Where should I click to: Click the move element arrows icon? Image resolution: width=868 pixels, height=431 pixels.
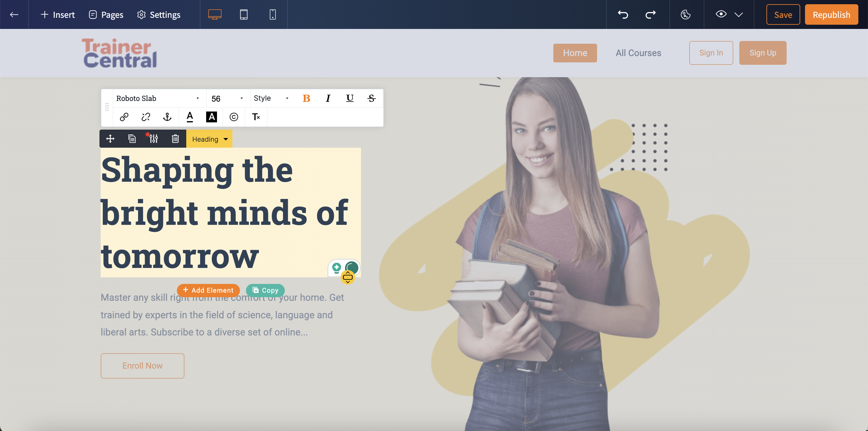(110, 139)
